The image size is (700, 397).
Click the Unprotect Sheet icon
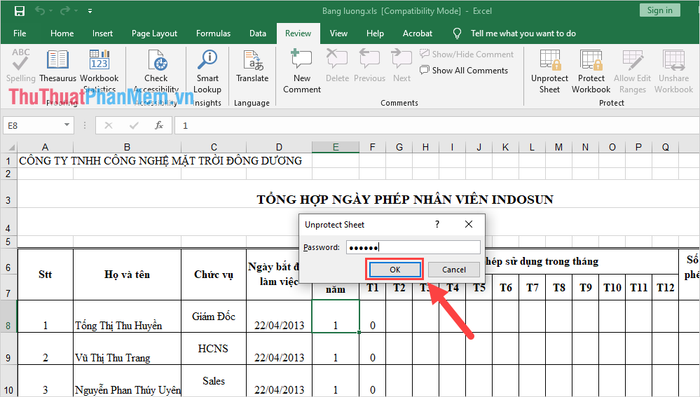[549, 71]
